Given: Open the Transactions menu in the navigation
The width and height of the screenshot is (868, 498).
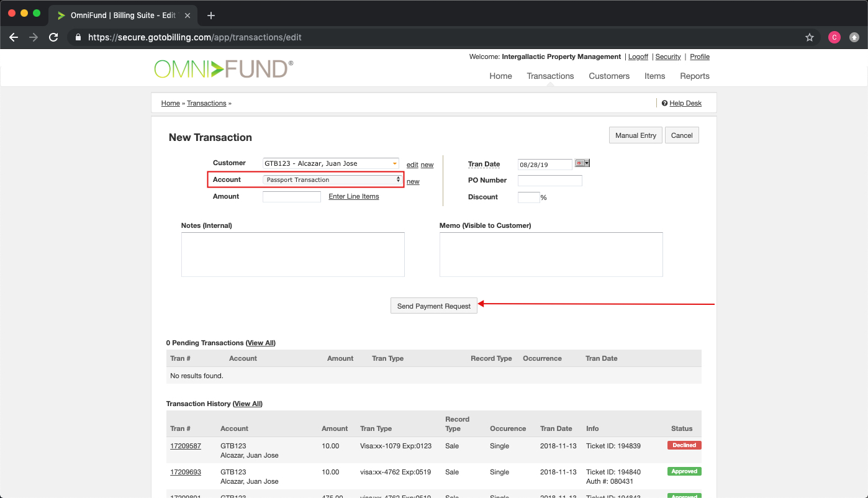Looking at the screenshot, I should point(550,76).
